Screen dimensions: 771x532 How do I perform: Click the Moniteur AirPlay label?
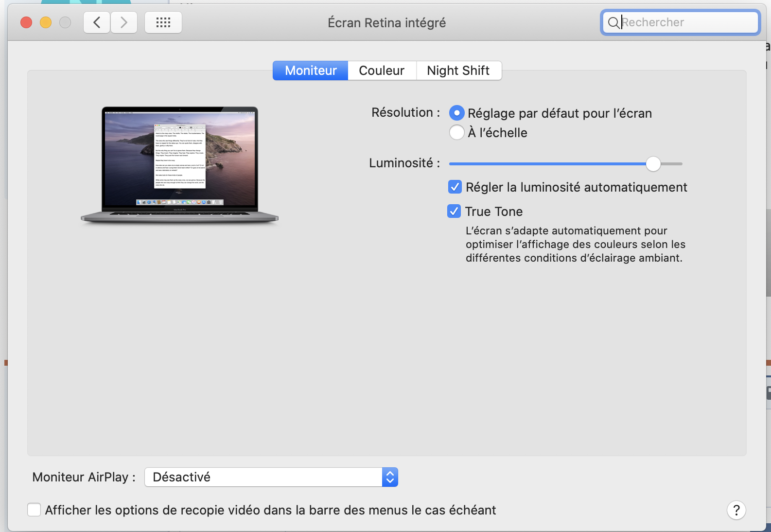84,477
